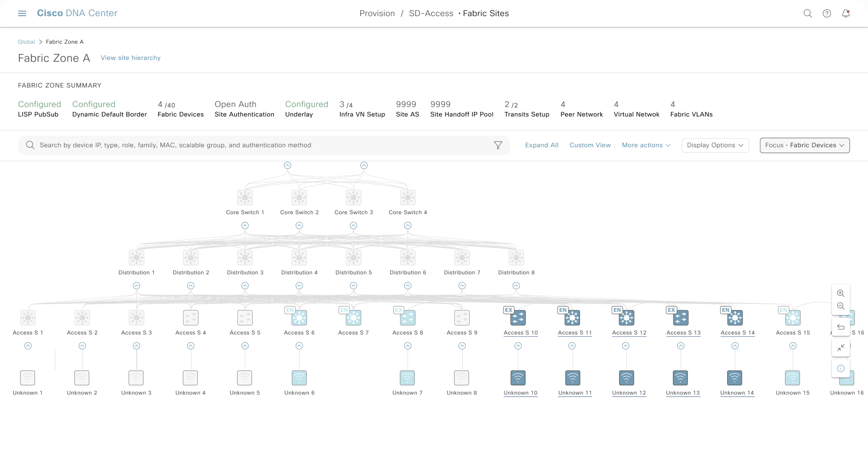Click the Access S 9 label
This screenshot has width=868, height=451.
(462, 333)
